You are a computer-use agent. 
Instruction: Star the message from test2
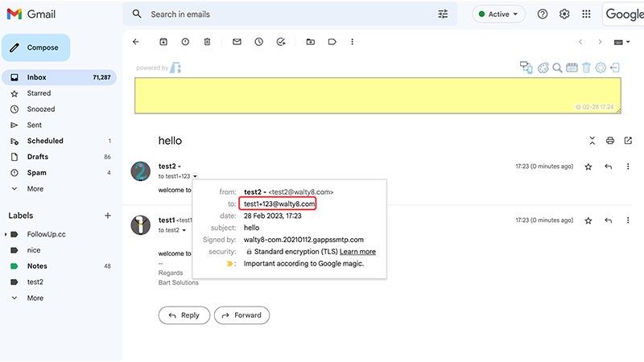(588, 167)
